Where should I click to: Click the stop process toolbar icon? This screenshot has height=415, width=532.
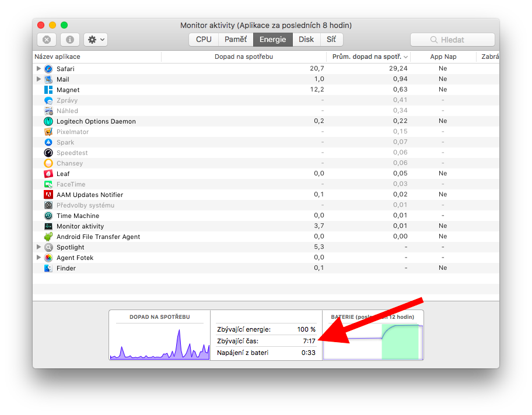coord(47,40)
